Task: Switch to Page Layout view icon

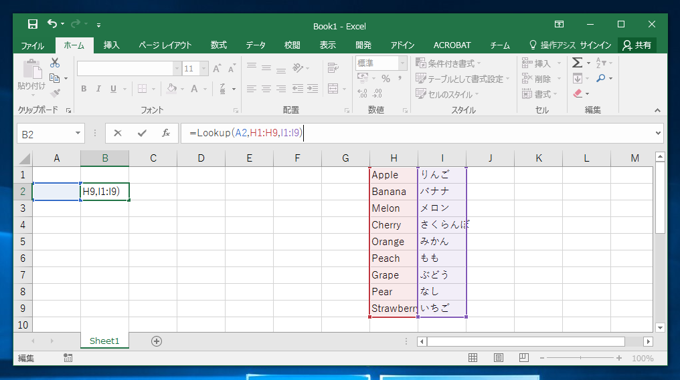Action: click(x=499, y=357)
